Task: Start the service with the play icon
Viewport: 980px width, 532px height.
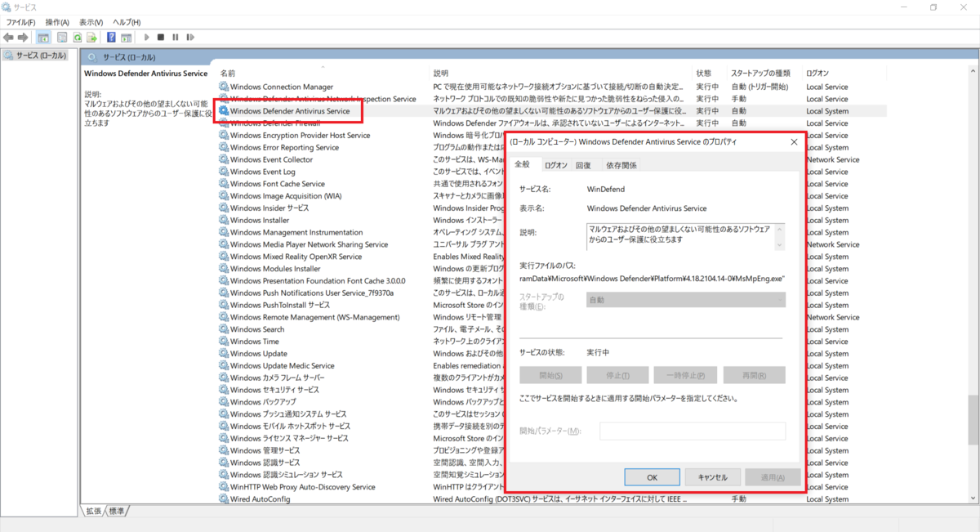Action: [147, 37]
